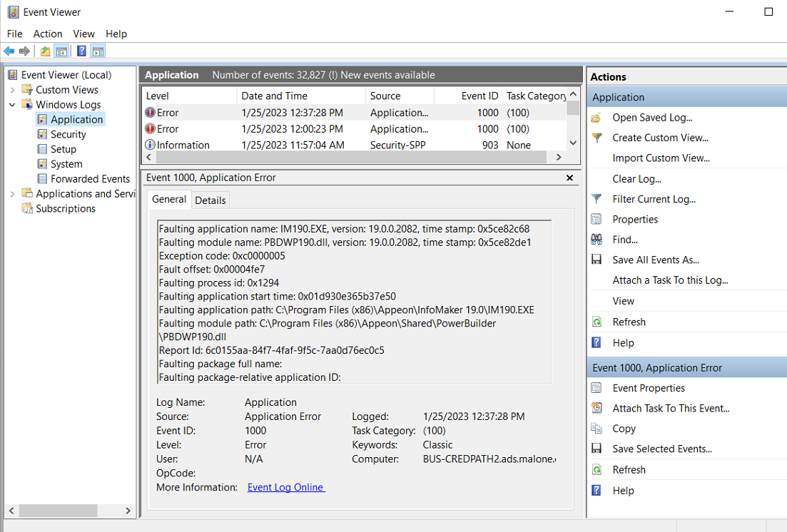Toggle the Show/Hide Action Pane button
Viewport: 787px width, 532px height.
point(98,51)
